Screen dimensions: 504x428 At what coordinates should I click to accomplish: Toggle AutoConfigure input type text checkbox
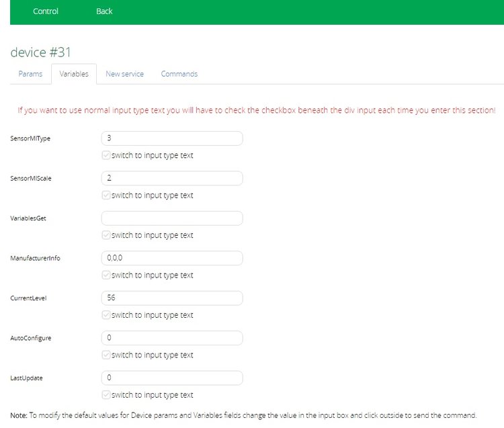(x=106, y=355)
